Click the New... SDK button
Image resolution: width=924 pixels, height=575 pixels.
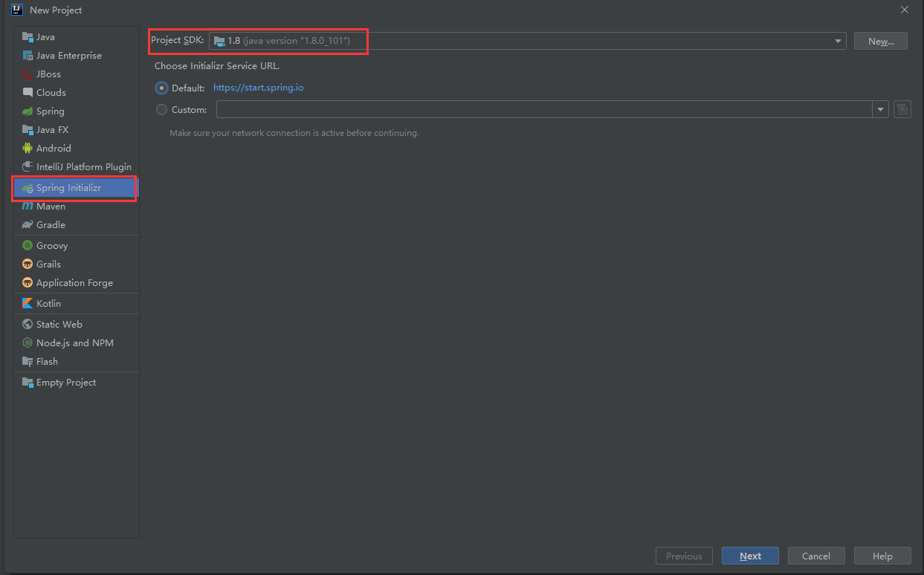click(881, 41)
